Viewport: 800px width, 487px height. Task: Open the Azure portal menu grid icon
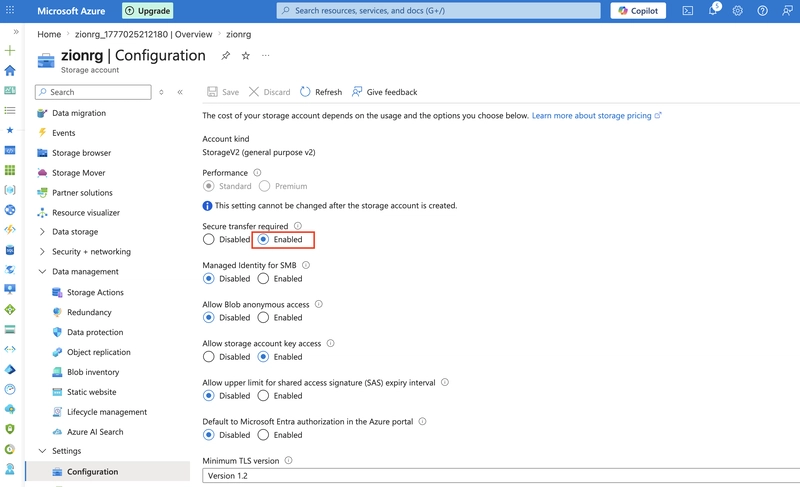click(x=10, y=10)
